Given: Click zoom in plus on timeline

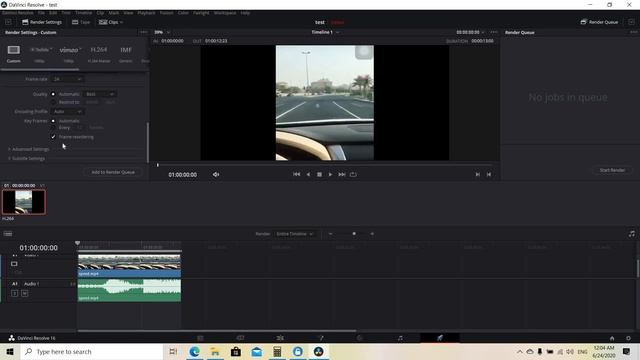Looking at the screenshot, I should [x=372, y=234].
